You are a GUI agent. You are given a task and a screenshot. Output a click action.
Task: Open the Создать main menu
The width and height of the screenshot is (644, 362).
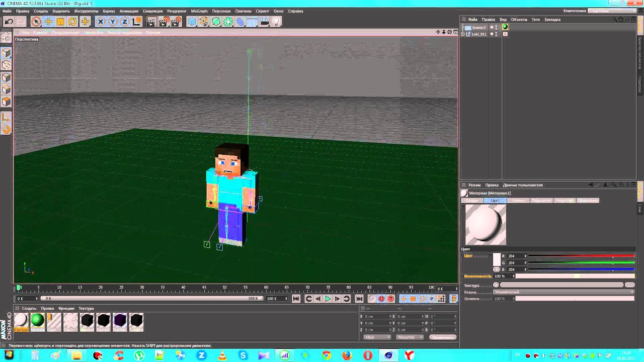click(41, 11)
